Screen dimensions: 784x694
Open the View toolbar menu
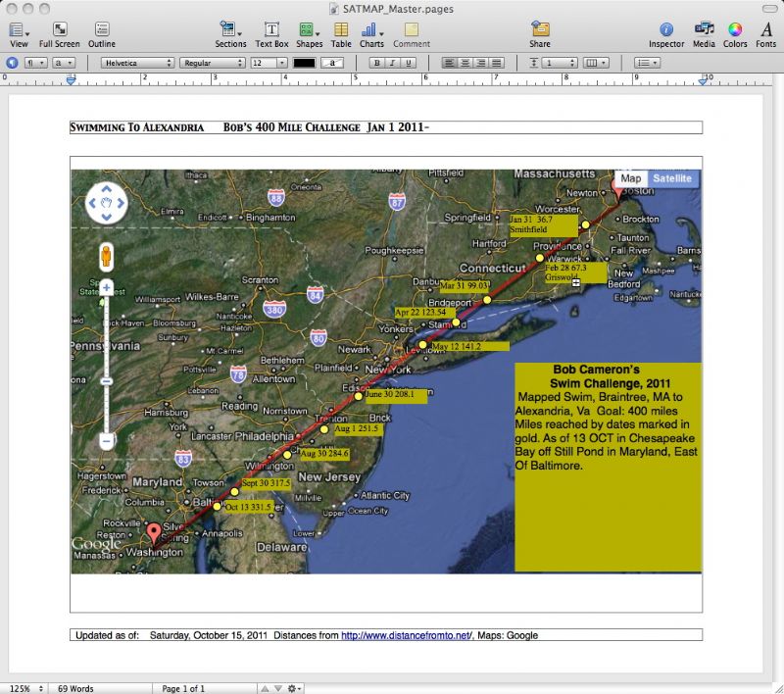19,35
